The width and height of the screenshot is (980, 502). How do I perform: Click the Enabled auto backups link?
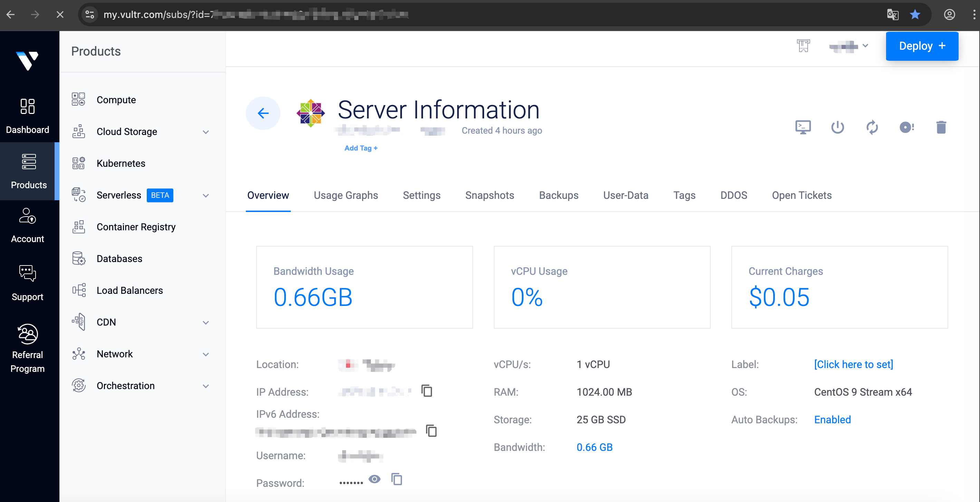(832, 419)
